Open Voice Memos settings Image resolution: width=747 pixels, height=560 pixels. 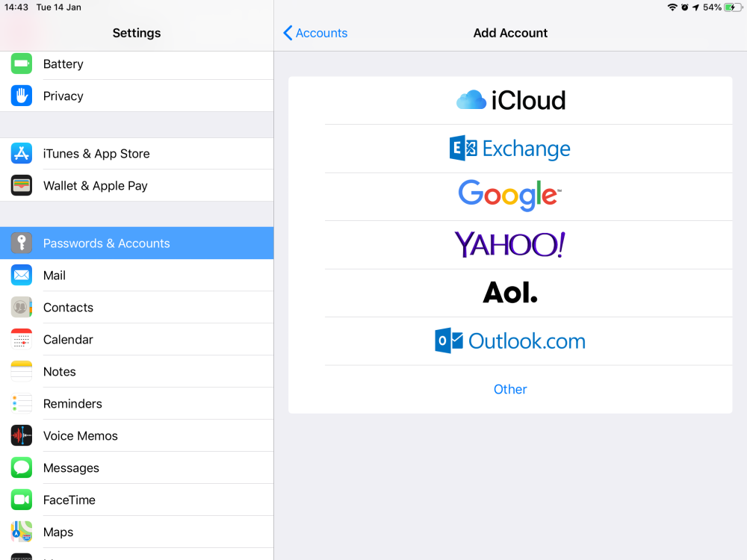tap(137, 435)
